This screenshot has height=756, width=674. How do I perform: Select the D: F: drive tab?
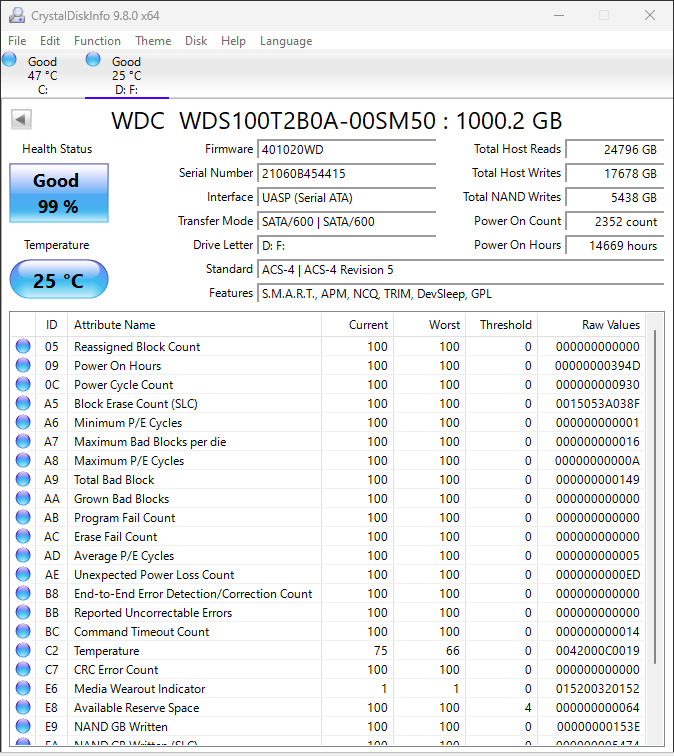click(x=126, y=75)
